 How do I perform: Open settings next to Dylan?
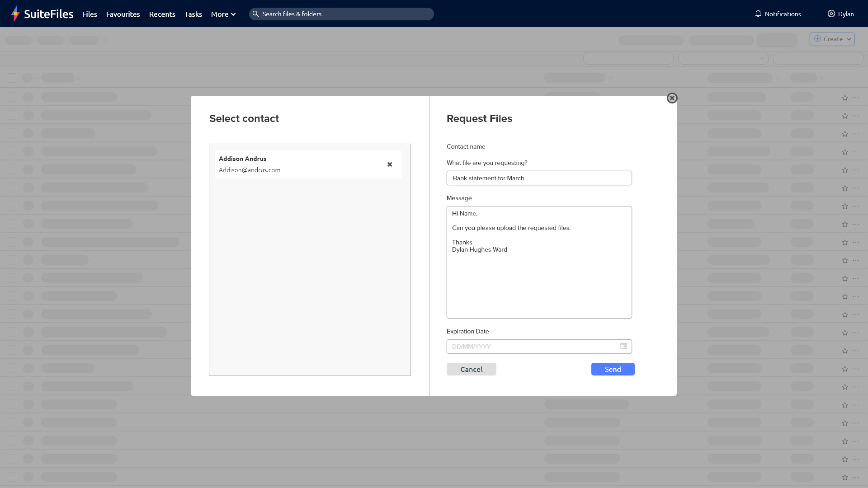pyautogui.click(x=831, y=14)
